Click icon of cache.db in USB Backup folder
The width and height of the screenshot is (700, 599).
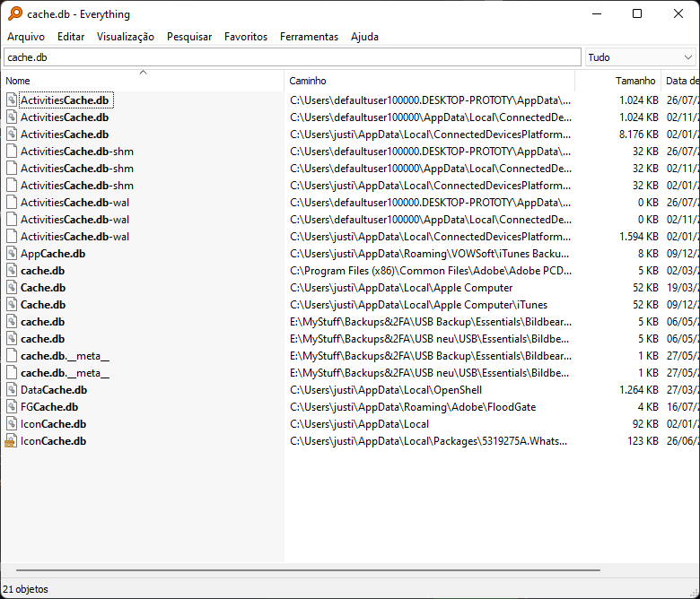tap(12, 322)
